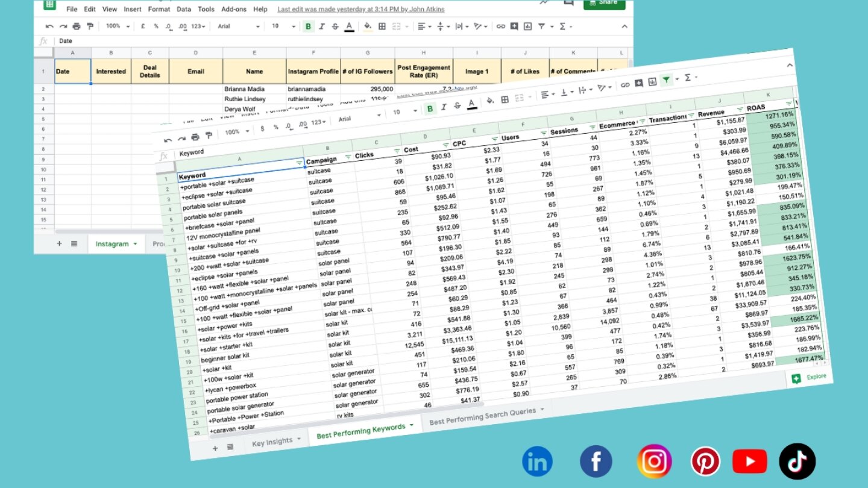Toggle italic in keywords spreadsheet toolbar
Screen dimensions: 868x488
coord(443,107)
